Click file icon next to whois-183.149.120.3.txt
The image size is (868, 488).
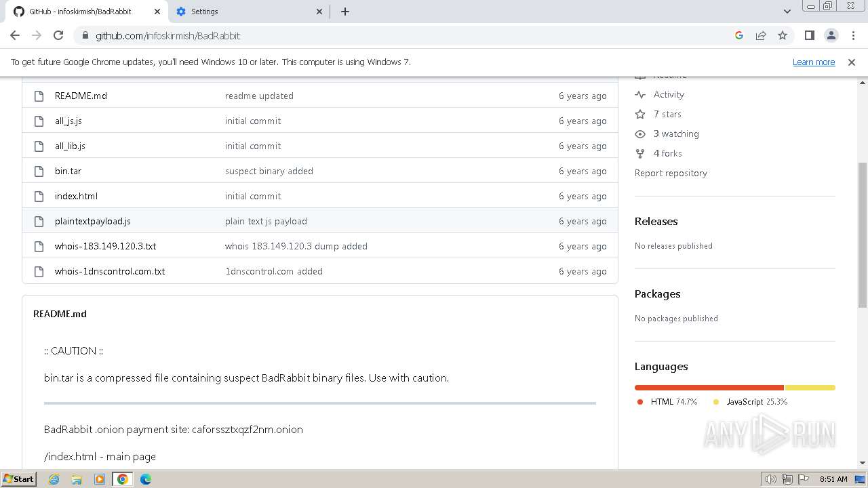(x=39, y=246)
